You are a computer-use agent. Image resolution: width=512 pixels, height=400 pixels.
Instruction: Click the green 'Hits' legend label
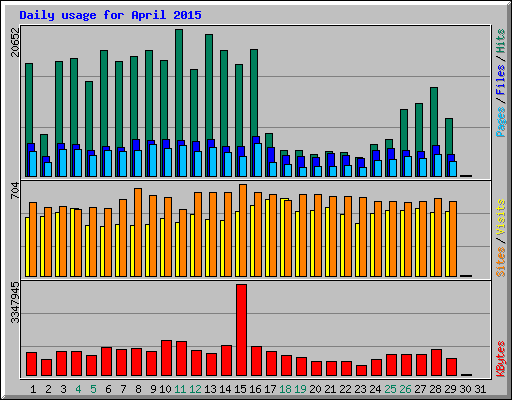[x=501, y=41]
